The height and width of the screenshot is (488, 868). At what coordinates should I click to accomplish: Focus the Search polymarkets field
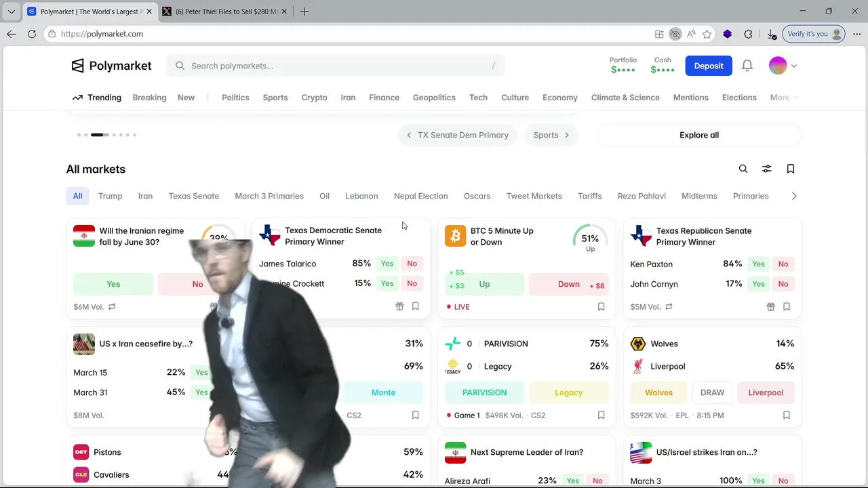(335, 66)
